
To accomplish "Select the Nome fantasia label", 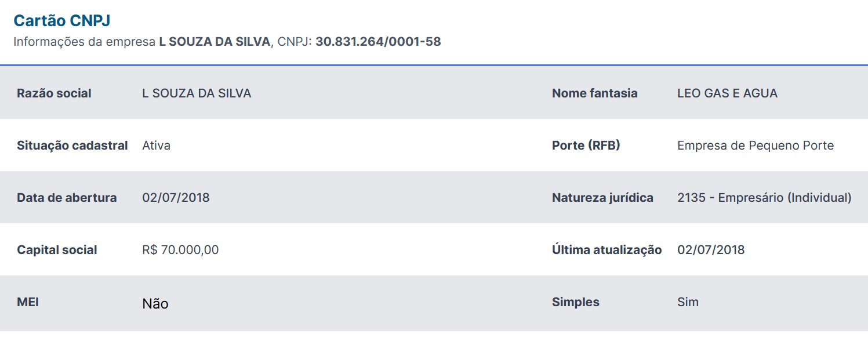I will click(x=594, y=93).
